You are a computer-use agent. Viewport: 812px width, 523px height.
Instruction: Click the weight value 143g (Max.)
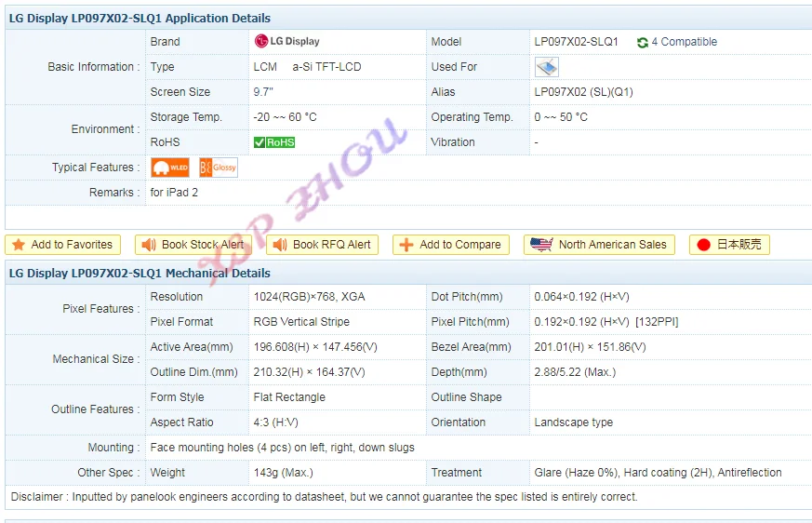[284, 473]
